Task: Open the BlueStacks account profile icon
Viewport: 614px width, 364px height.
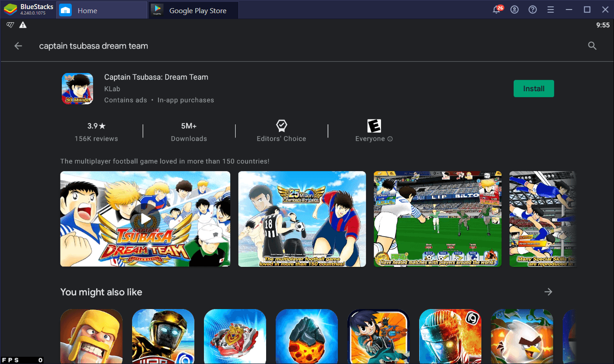Action: 515,10
